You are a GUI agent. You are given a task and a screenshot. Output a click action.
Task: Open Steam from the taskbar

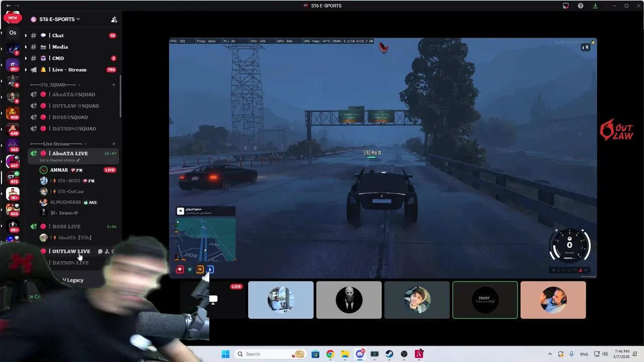389,354
